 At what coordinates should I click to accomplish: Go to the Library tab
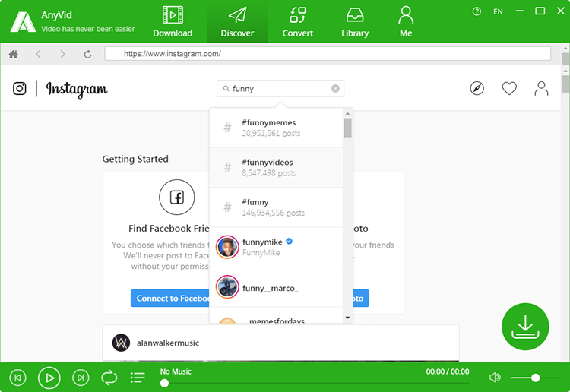tap(355, 22)
